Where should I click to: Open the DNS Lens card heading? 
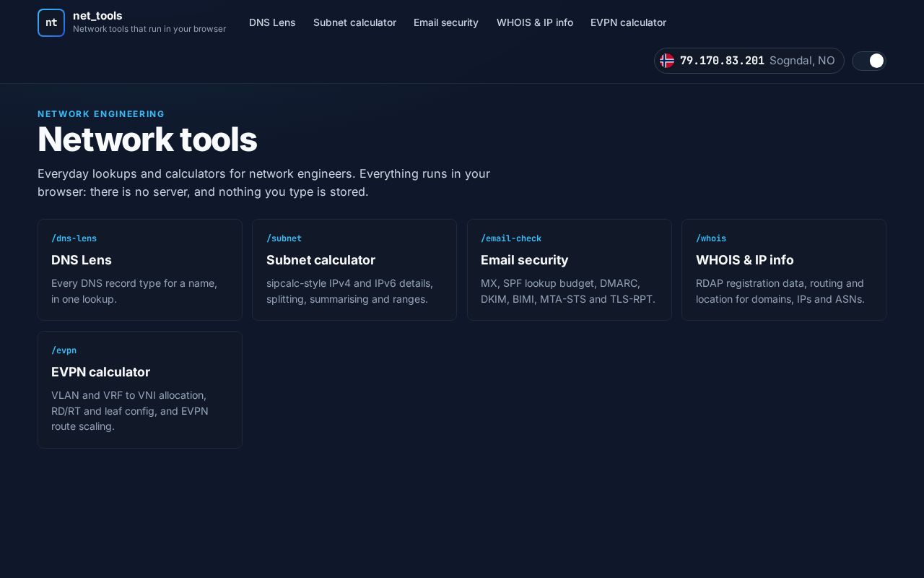pos(82,260)
